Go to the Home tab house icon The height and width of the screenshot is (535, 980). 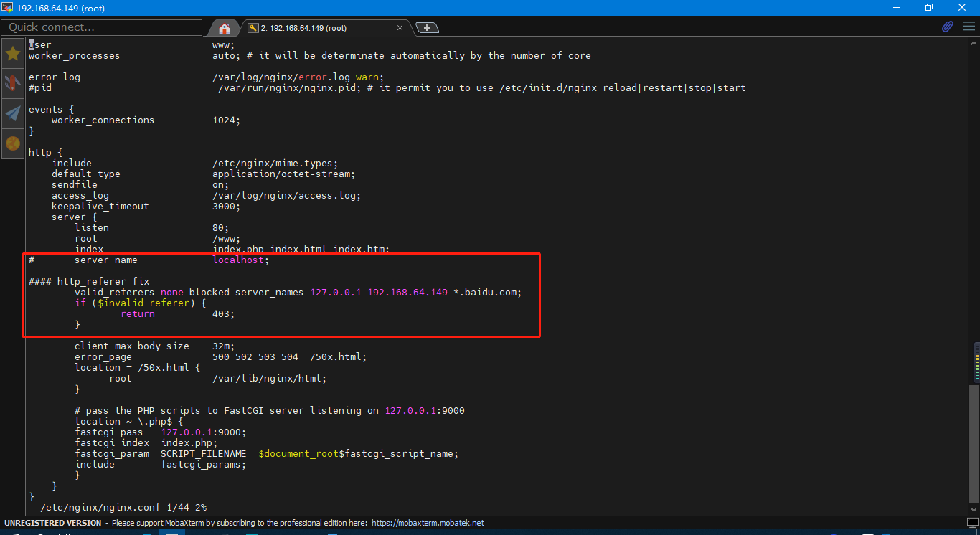pyautogui.click(x=225, y=28)
